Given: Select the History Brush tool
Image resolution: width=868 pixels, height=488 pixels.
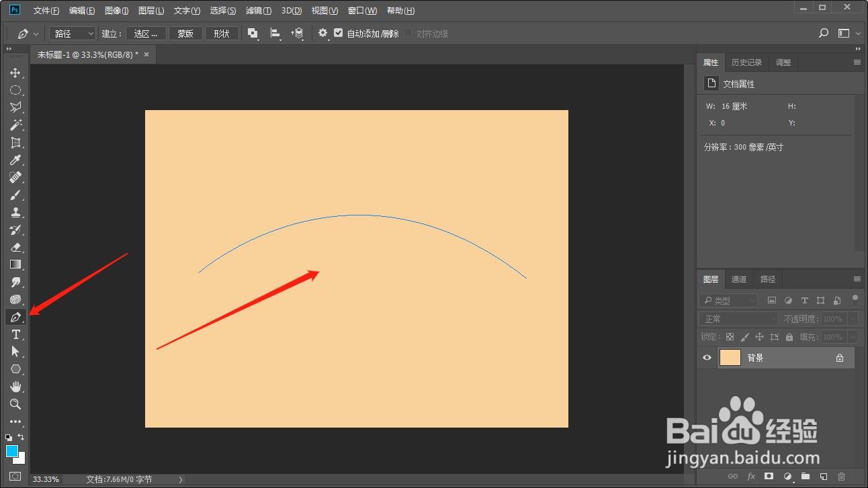Looking at the screenshot, I should (x=15, y=230).
